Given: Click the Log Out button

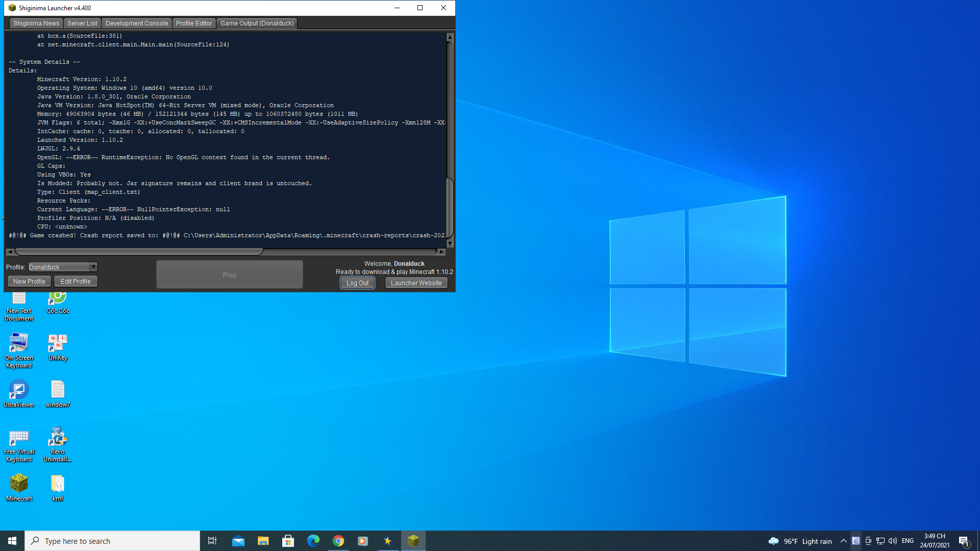Looking at the screenshot, I should (357, 283).
